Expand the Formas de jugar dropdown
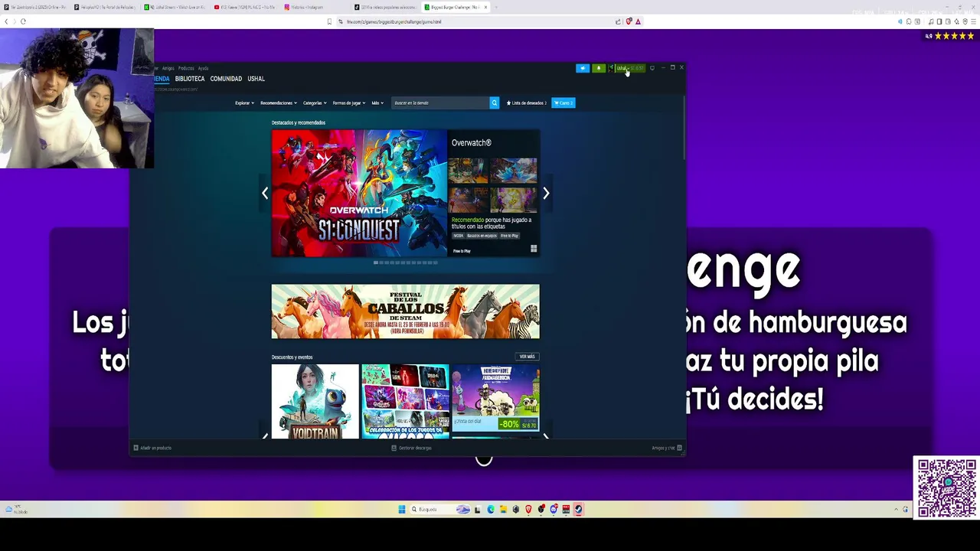 348,103
